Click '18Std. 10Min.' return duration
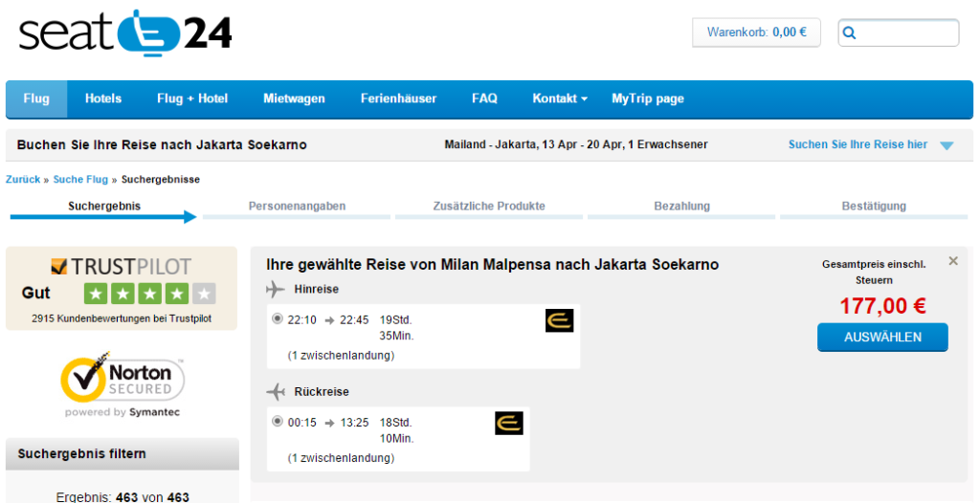The image size is (980, 503). tap(396, 430)
